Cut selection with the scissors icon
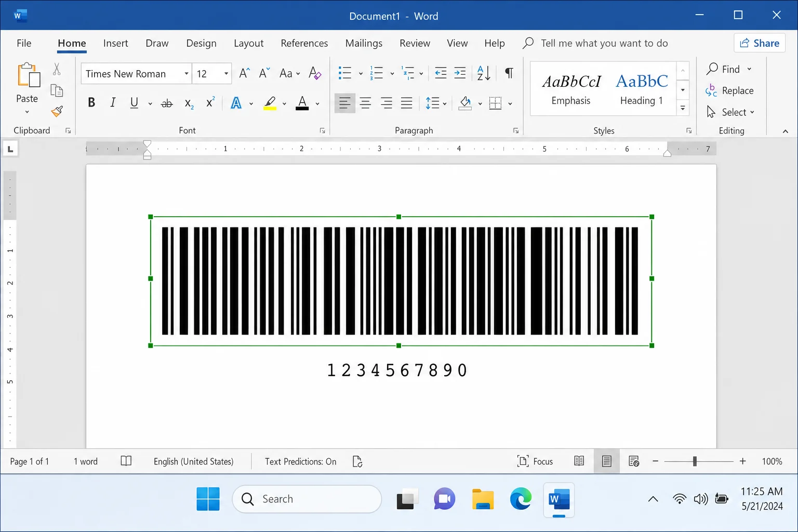This screenshot has height=532, width=798. click(x=57, y=69)
